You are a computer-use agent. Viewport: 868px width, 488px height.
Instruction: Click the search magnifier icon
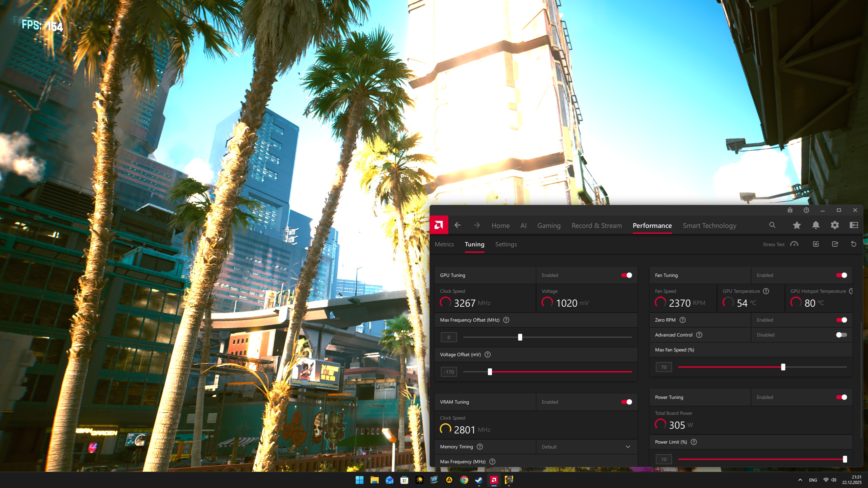(772, 225)
